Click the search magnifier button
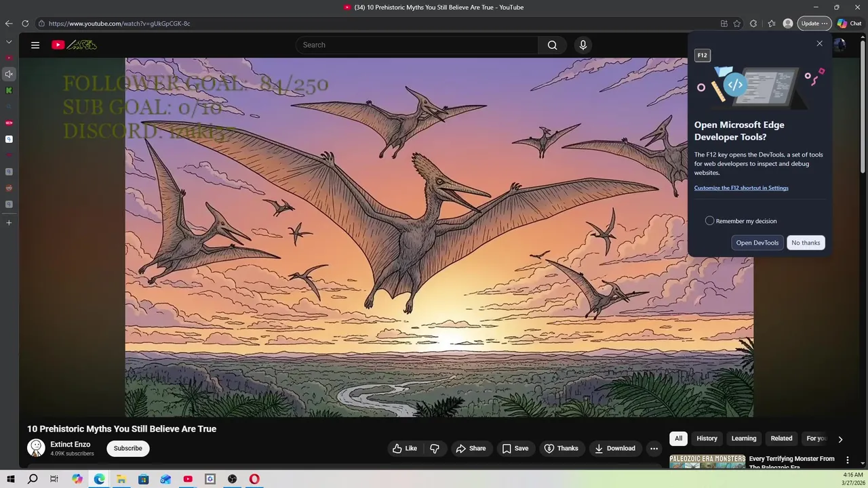This screenshot has height=488, width=868. pos(552,45)
